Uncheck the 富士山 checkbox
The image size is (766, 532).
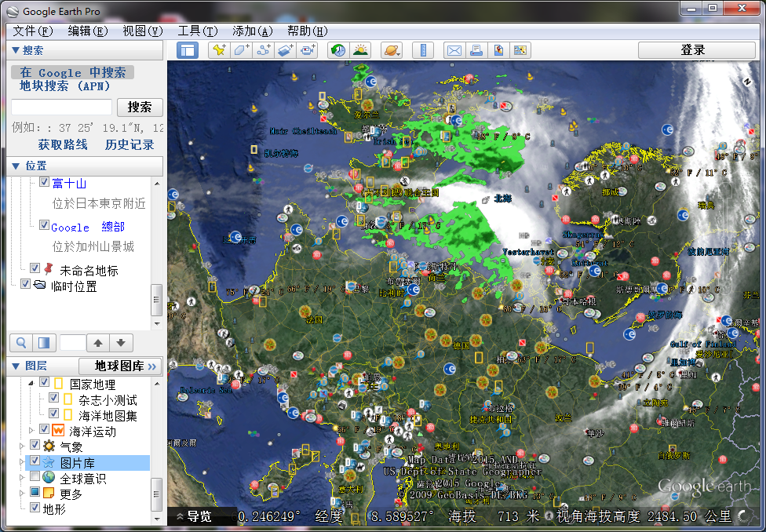44,182
